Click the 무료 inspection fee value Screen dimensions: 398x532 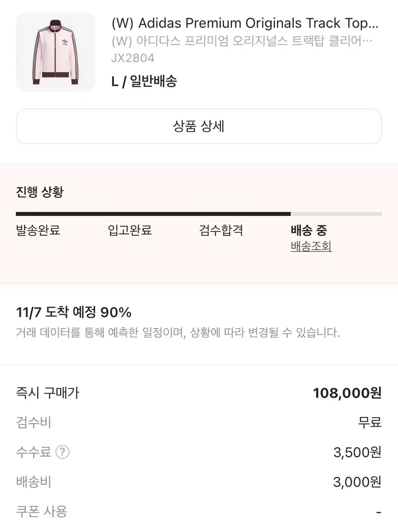pyautogui.click(x=370, y=422)
